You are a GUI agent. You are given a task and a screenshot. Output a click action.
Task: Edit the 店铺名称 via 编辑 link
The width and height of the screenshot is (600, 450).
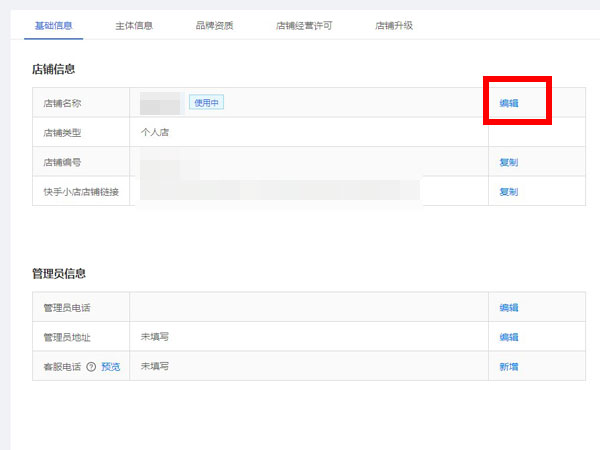(509, 103)
